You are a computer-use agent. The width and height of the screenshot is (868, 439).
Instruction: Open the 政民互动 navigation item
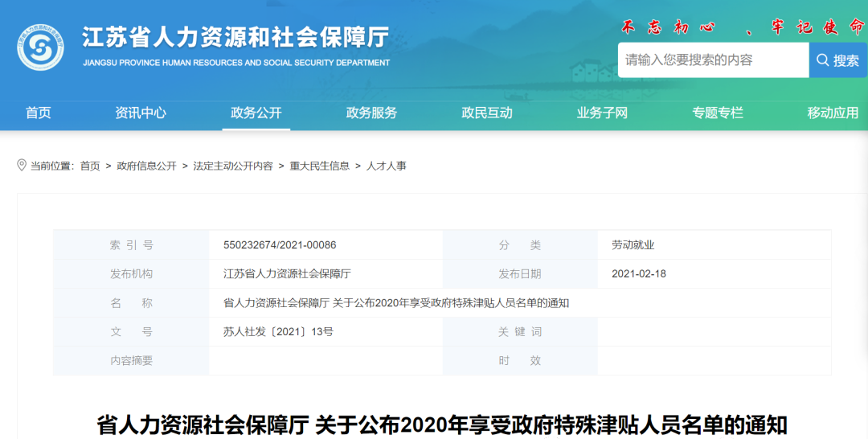486,113
